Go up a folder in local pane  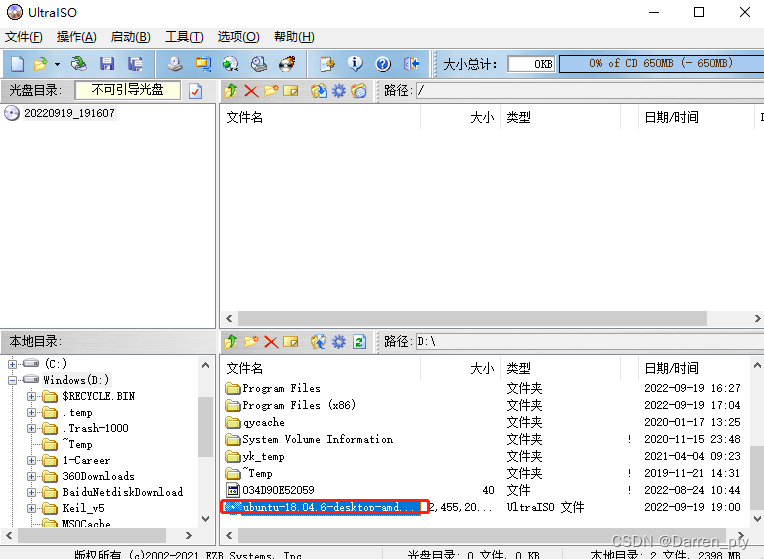click(x=231, y=342)
